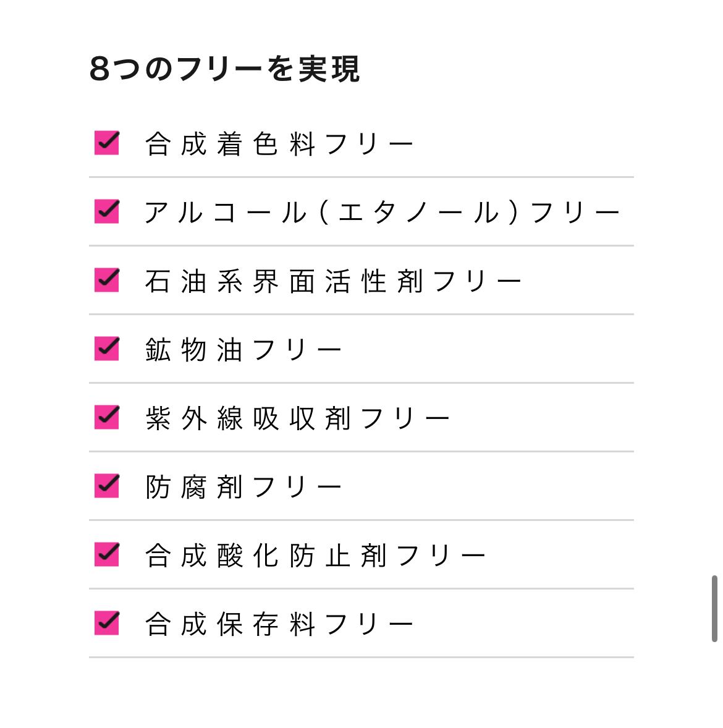Uncheck the 防腐剤フリー checkbox

(106, 486)
